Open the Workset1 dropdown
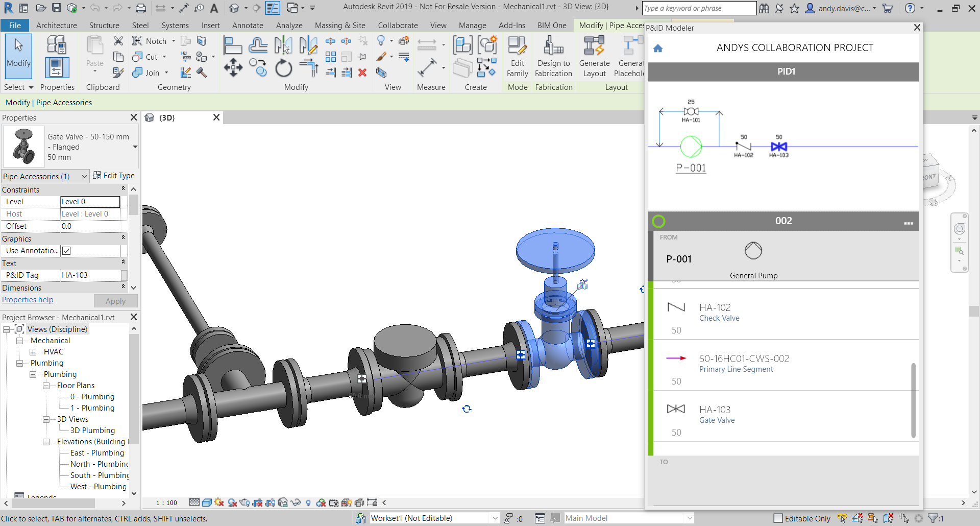The image size is (980, 526). point(434,518)
